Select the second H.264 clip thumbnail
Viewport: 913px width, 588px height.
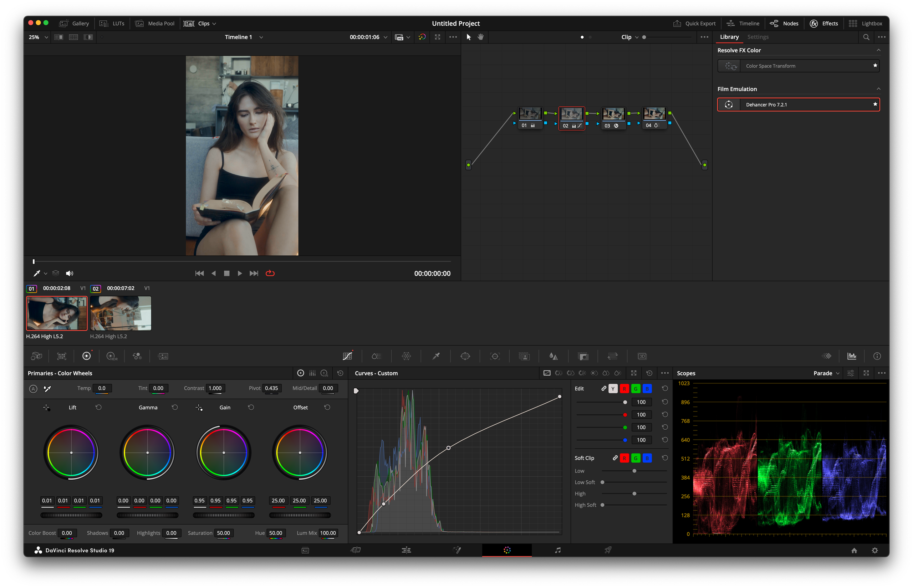coord(120,313)
